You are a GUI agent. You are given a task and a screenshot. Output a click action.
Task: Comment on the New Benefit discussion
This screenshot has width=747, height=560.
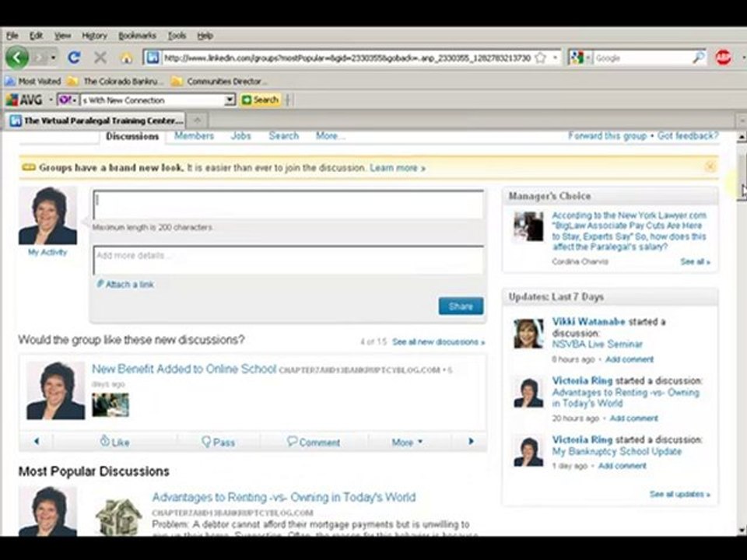[314, 442]
